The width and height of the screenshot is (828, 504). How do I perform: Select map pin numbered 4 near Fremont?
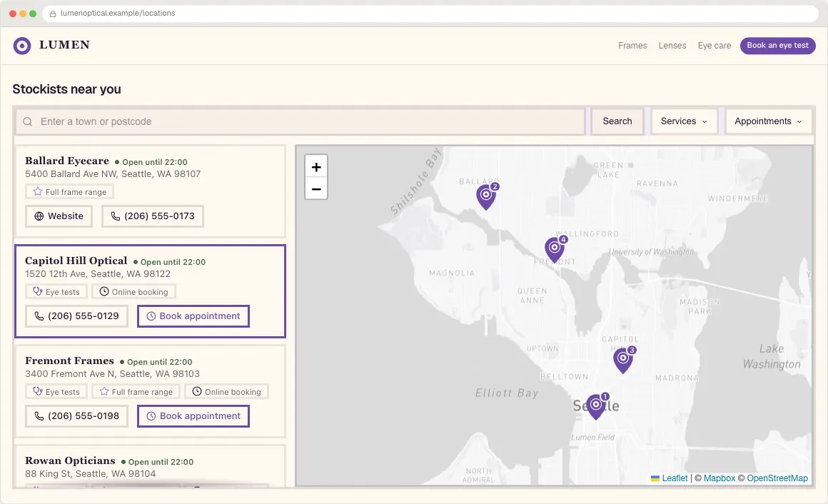point(555,249)
